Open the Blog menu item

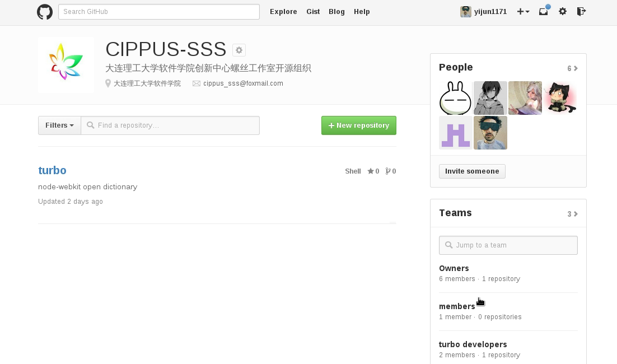pyautogui.click(x=337, y=12)
